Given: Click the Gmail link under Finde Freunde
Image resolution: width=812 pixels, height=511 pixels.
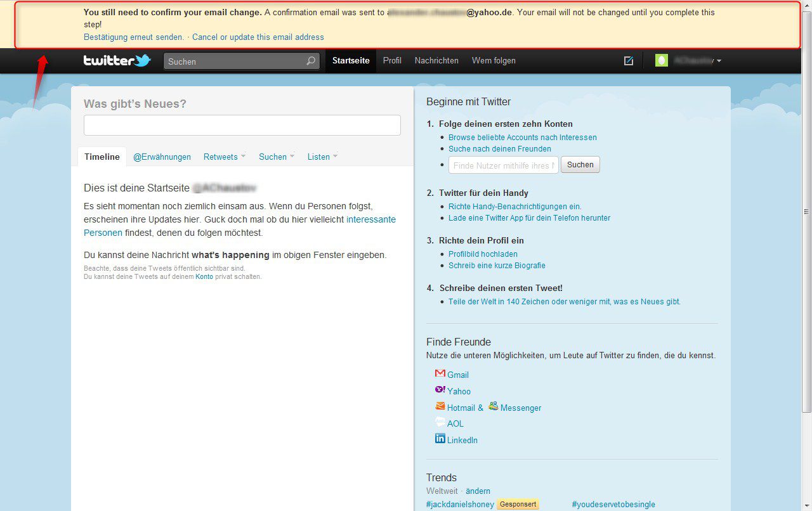Looking at the screenshot, I should coord(458,375).
